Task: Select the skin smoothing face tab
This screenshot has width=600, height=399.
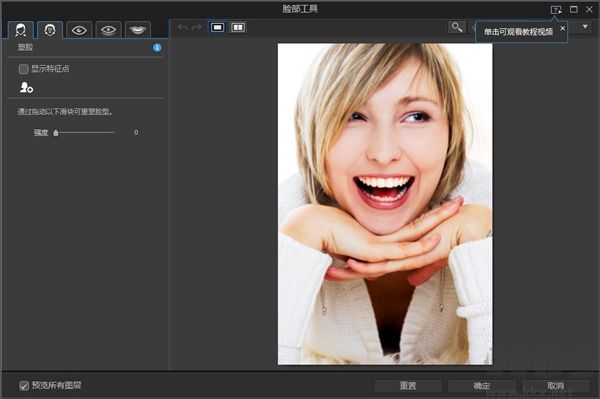Action: coord(21,30)
